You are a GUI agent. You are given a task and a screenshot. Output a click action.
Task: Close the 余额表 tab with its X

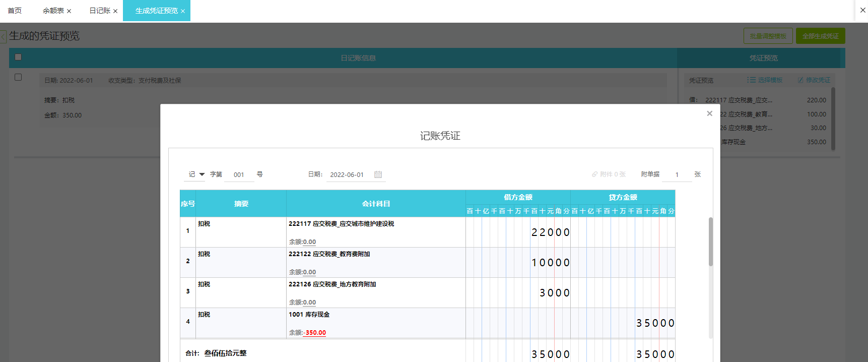(69, 11)
